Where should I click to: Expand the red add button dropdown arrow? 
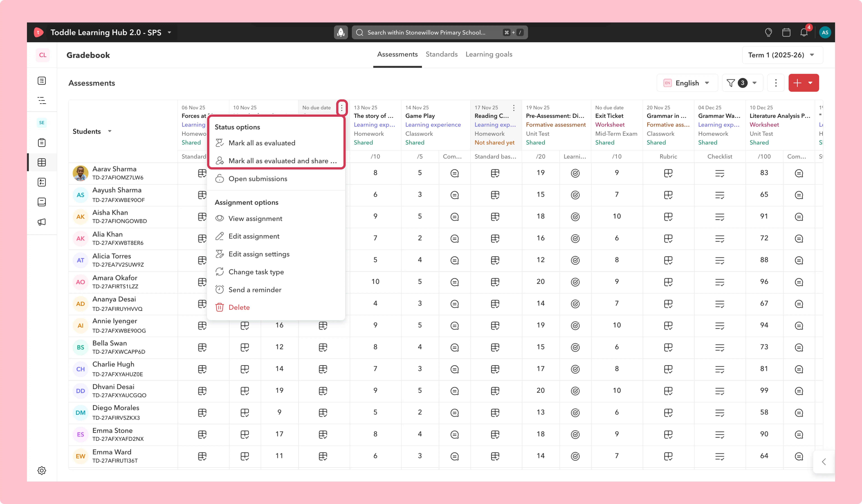tap(810, 83)
